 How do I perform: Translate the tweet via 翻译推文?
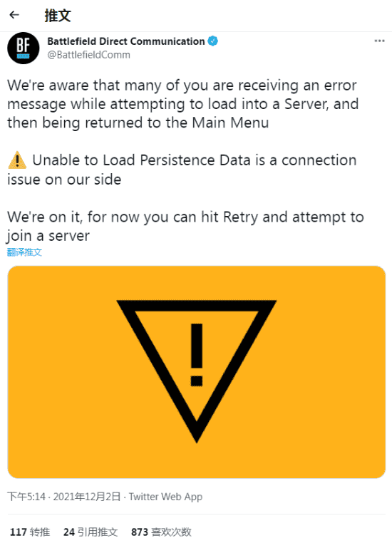[24, 252]
